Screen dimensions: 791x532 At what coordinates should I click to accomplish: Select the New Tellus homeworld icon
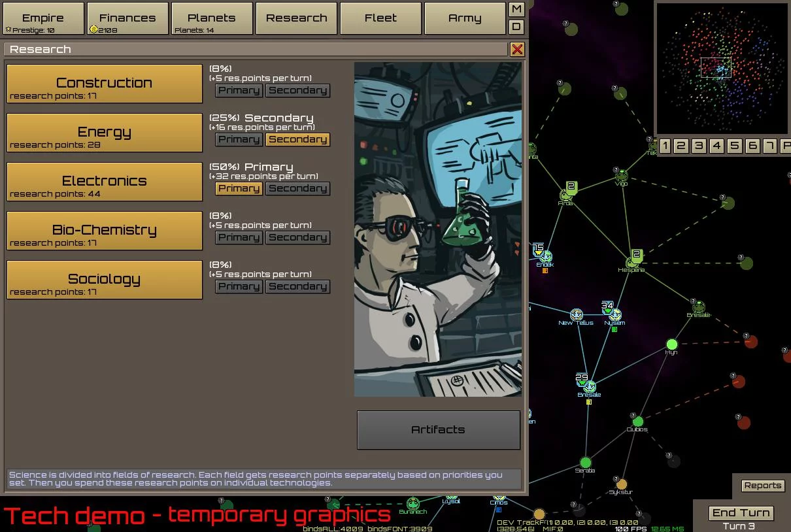[576, 315]
